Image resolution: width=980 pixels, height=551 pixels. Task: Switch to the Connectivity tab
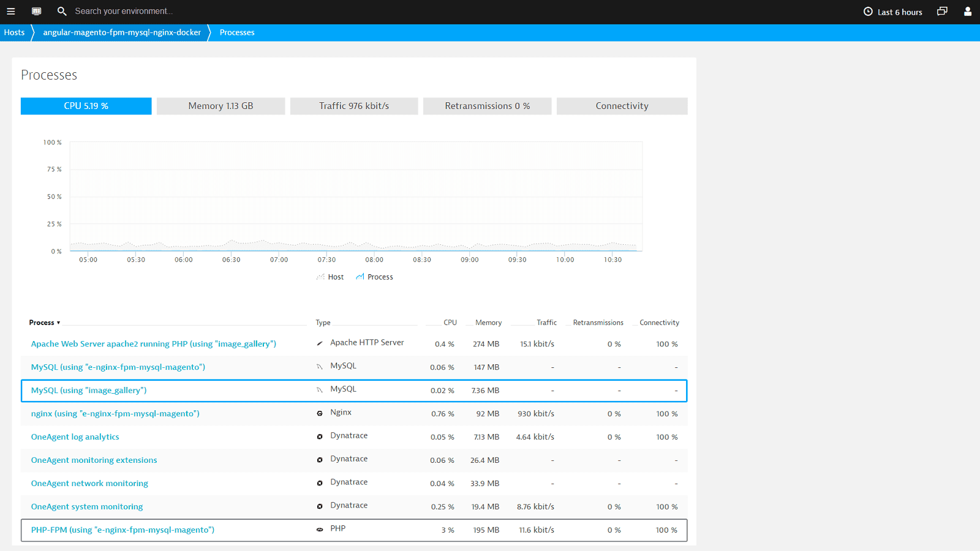point(622,106)
